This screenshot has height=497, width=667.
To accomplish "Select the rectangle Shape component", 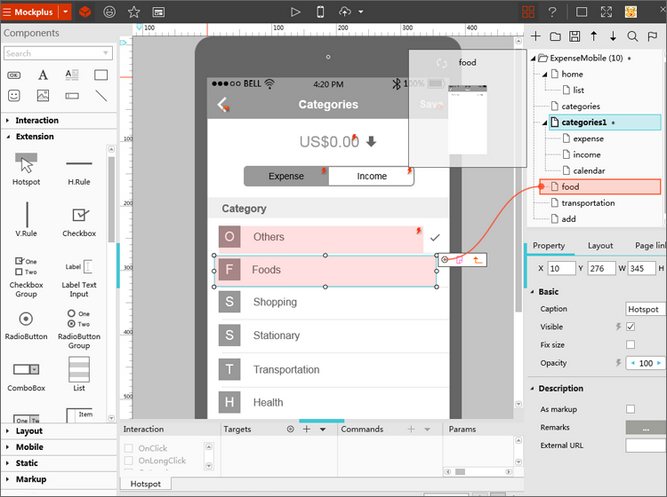I will click(101, 75).
